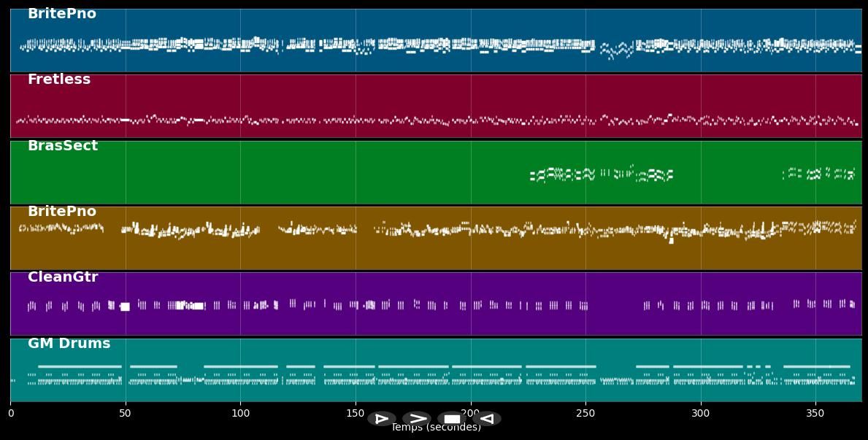Select the Fretless track label

coord(59,80)
